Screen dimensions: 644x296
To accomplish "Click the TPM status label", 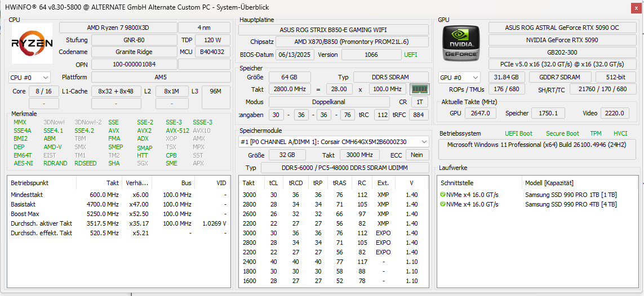I will point(596,134).
